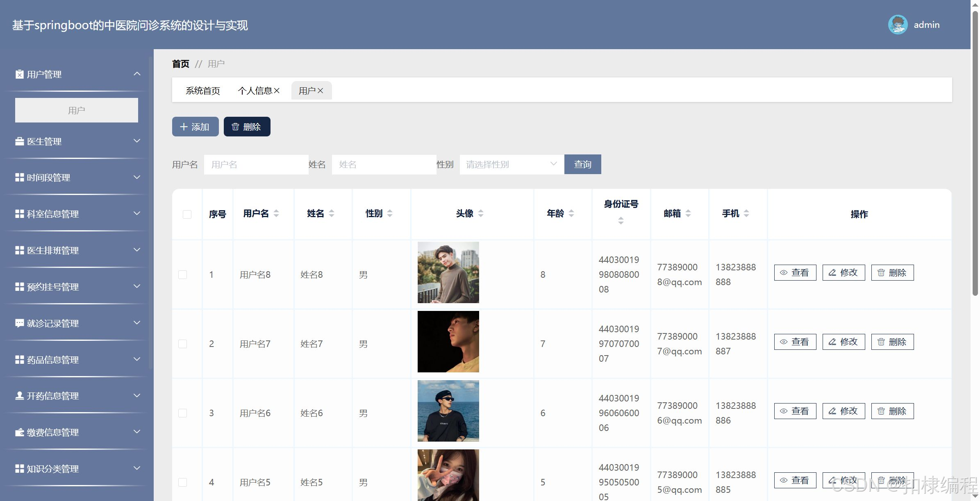Sort table by 用户名 column arrows
980x501 pixels.
(x=276, y=213)
